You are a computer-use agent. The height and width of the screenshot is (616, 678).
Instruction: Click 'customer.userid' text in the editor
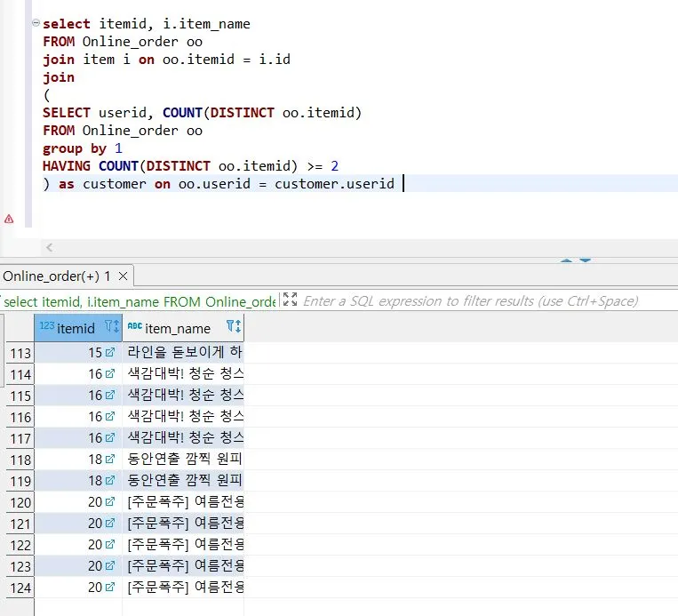(334, 184)
